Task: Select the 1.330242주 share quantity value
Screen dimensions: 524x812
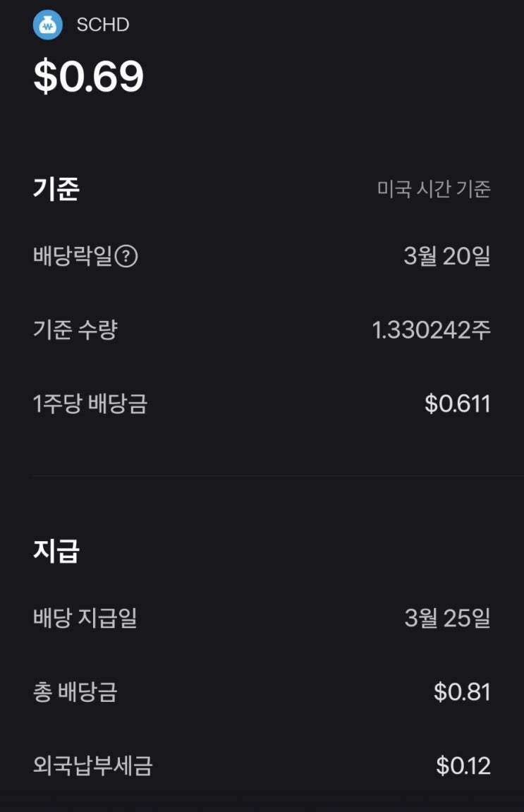Action: [x=431, y=329]
